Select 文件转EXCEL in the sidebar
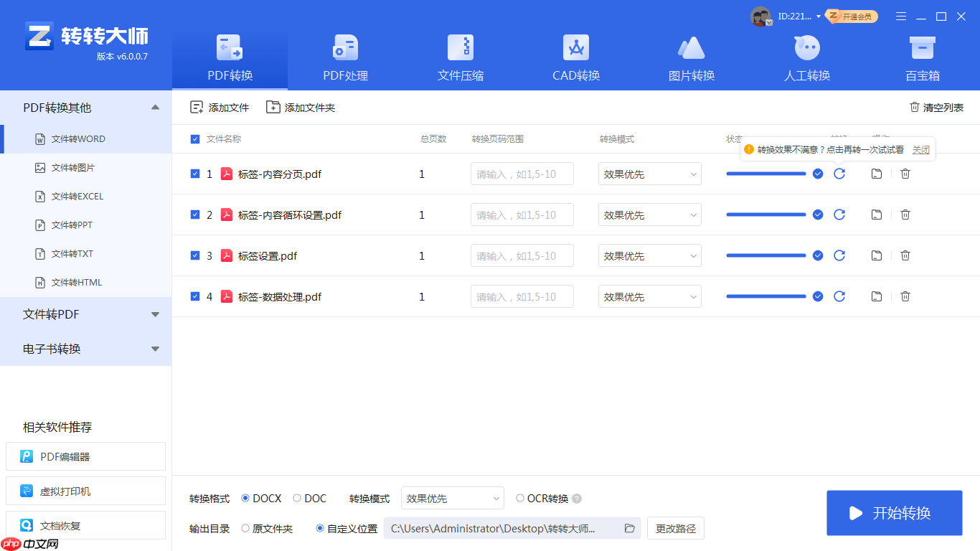 (85, 197)
